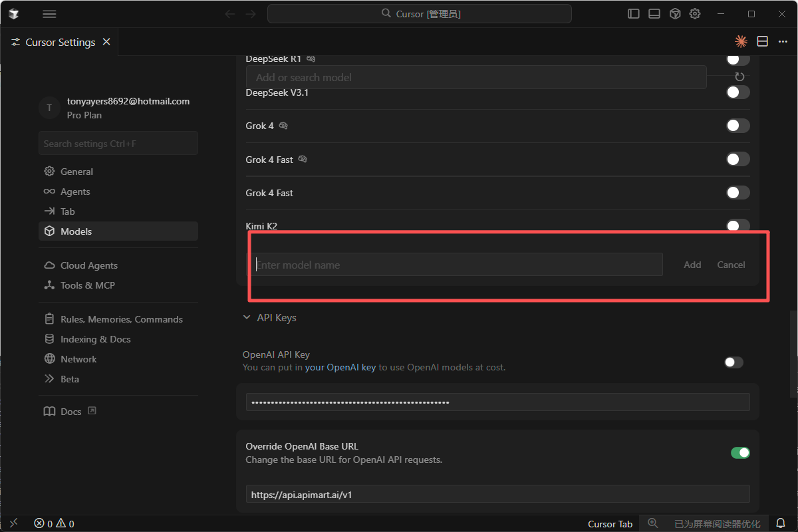The height and width of the screenshot is (532, 798).
Task: Toggle the Grok 4 Fast thinking model switch
Action: click(x=738, y=159)
